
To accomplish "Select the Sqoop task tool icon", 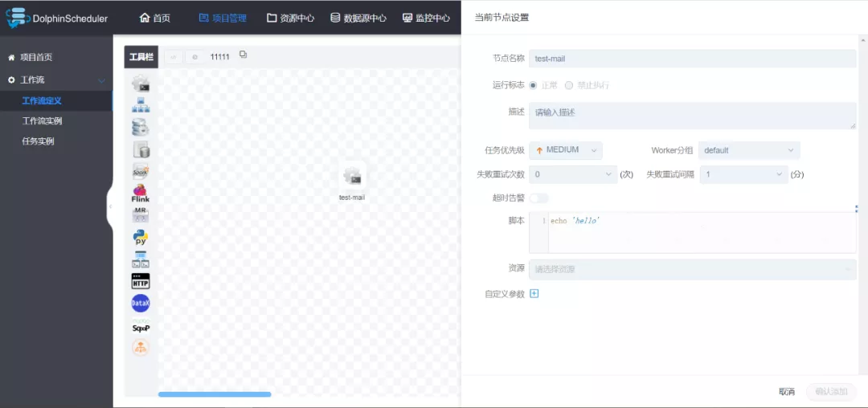I will coord(141,325).
